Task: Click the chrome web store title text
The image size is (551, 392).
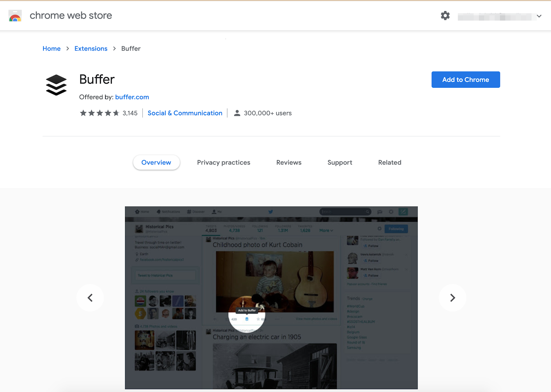Action: click(71, 15)
